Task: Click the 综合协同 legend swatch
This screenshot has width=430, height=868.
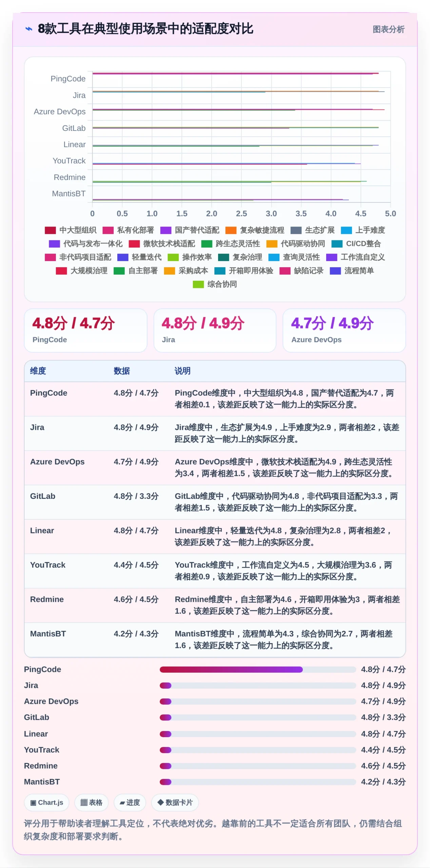Action: coord(198,284)
